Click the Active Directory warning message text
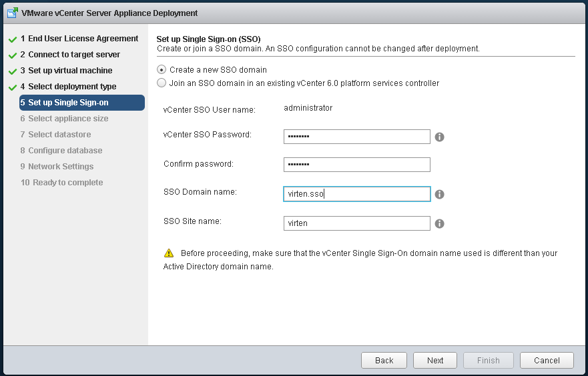 [x=360, y=260]
